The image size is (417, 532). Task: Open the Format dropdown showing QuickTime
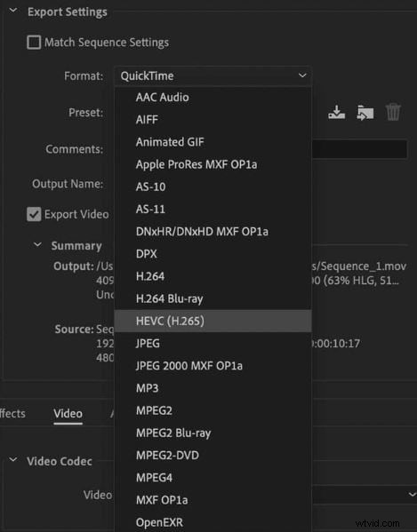click(x=213, y=76)
